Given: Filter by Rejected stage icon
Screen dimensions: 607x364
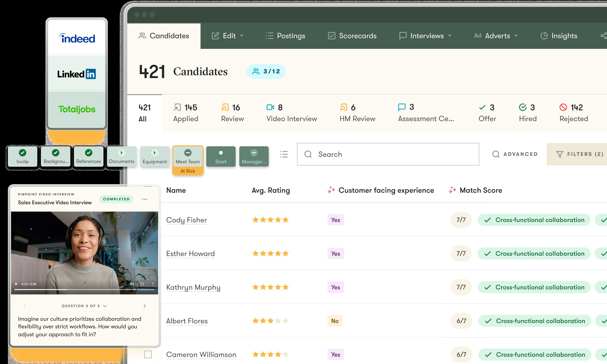Looking at the screenshot, I should [x=563, y=107].
